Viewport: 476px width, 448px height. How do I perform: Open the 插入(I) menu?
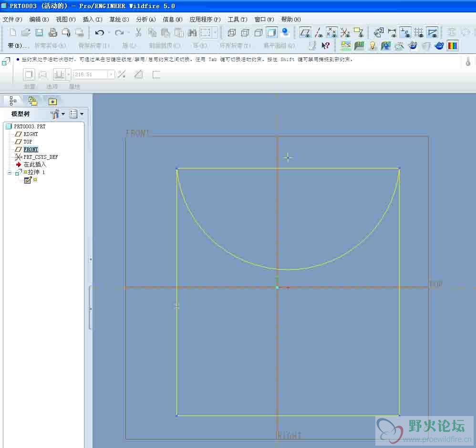point(93,20)
